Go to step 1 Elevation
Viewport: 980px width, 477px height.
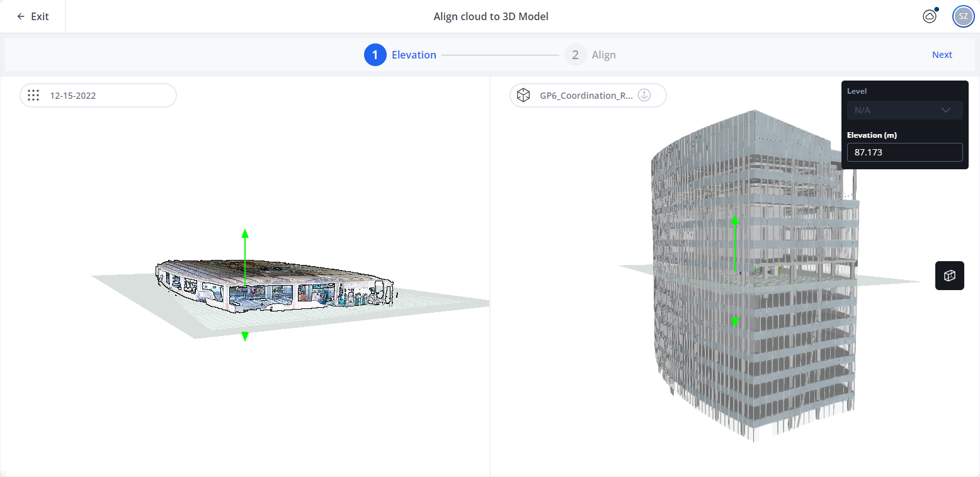point(400,55)
